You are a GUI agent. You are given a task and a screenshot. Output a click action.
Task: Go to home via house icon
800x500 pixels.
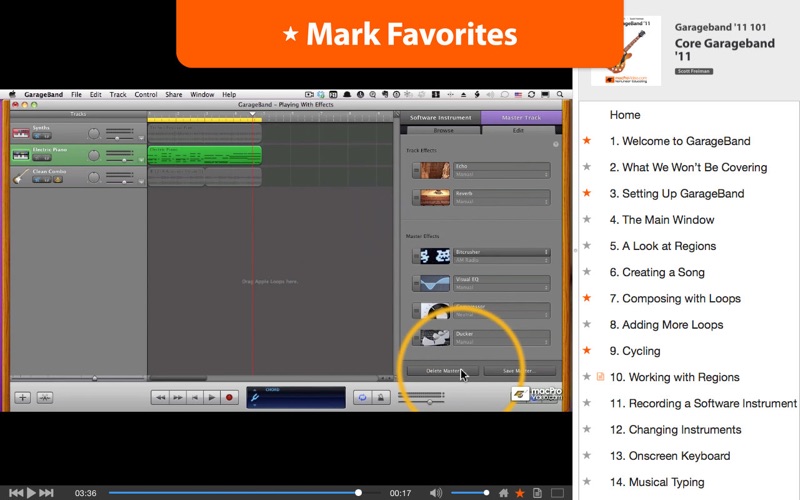[x=504, y=493]
